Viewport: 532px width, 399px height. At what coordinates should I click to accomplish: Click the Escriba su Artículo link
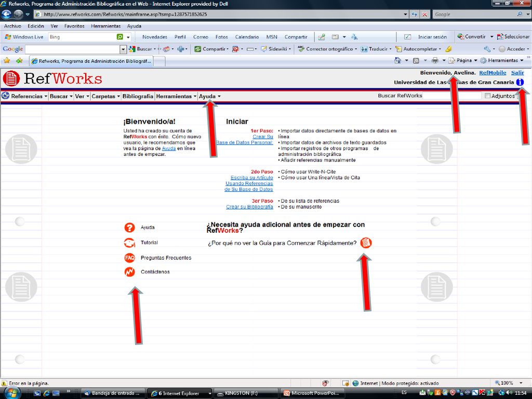click(x=252, y=178)
